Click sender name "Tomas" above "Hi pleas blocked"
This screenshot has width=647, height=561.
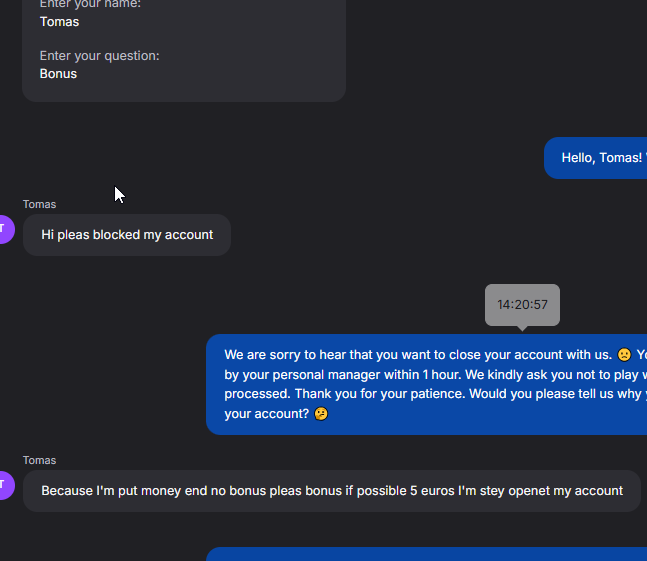pyautogui.click(x=39, y=205)
